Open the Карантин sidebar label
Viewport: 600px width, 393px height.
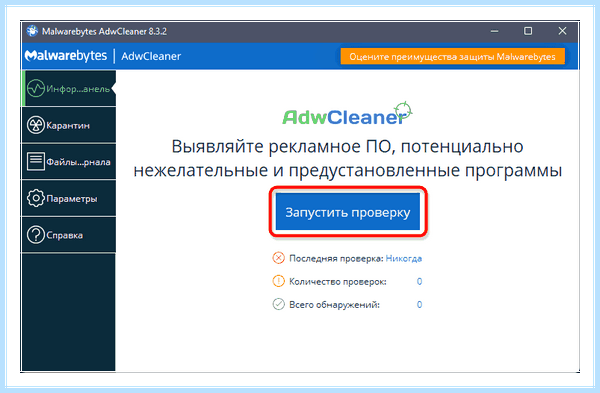(x=68, y=125)
